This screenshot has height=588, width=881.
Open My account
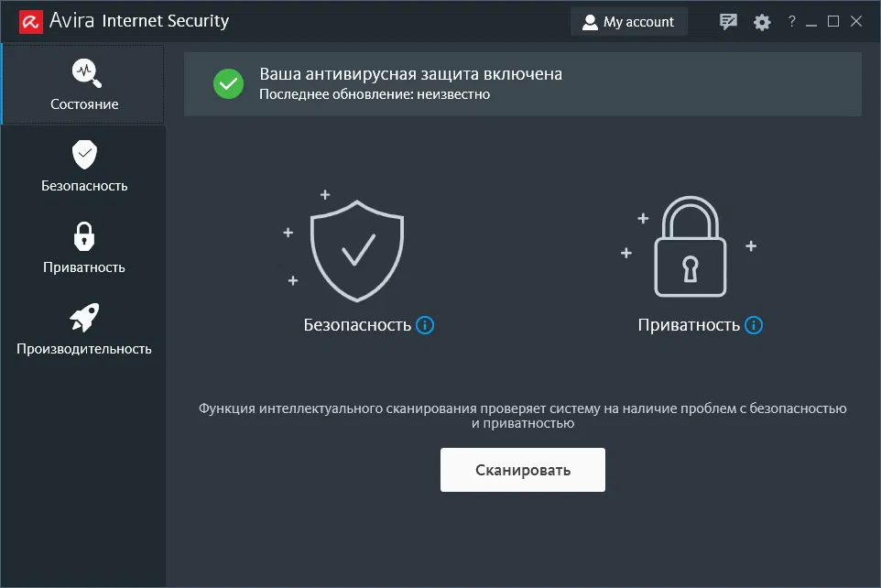tap(628, 22)
